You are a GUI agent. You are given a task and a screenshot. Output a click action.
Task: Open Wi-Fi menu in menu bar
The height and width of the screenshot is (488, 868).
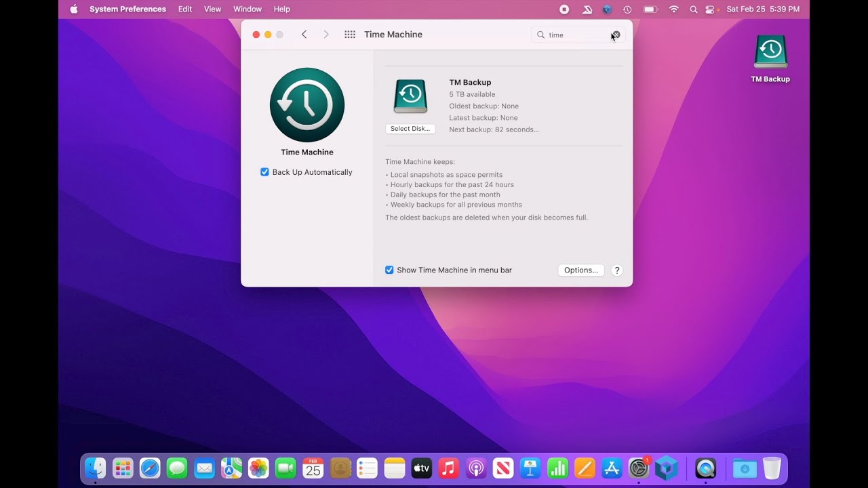point(674,9)
